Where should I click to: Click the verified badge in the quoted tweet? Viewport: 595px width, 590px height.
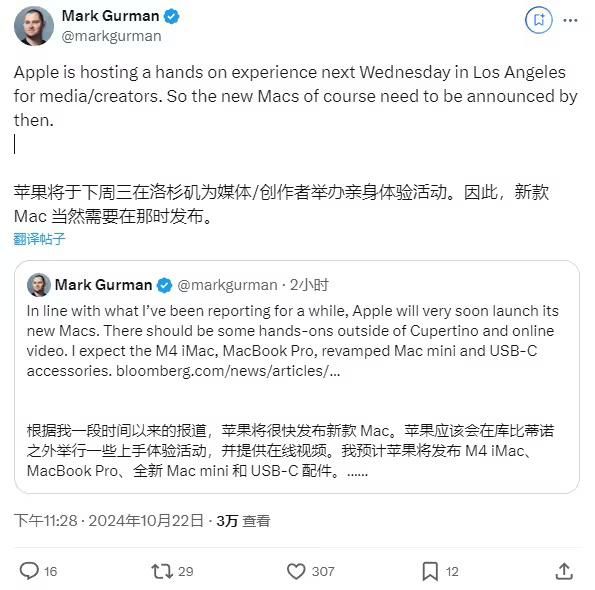tap(165, 285)
